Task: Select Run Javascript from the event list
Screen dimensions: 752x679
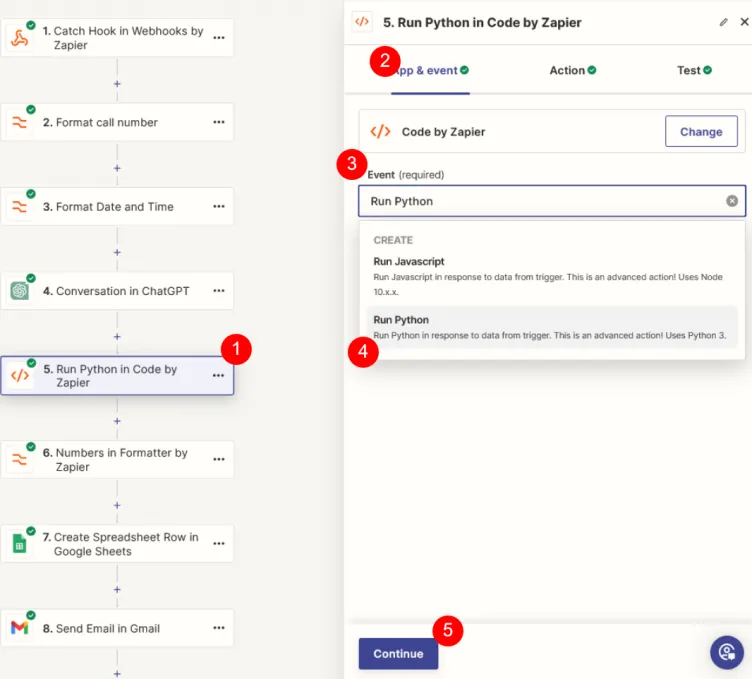Action: click(x=552, y=276)
